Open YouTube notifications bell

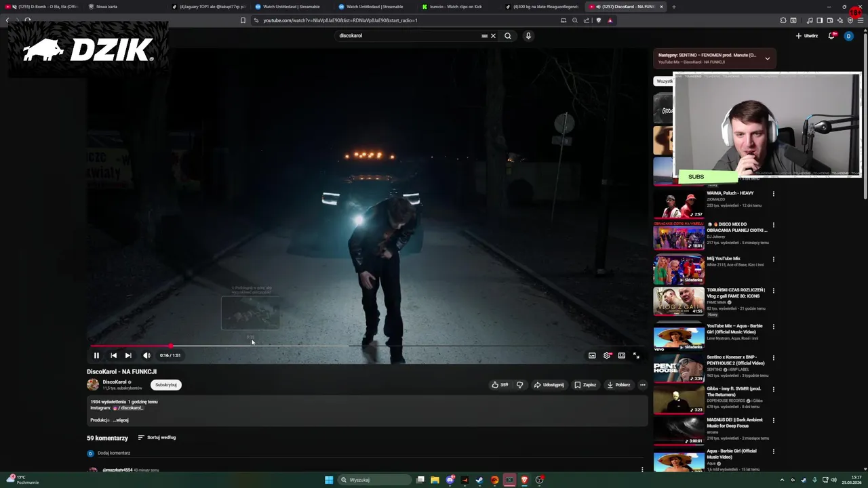click(x=831, y=36)
